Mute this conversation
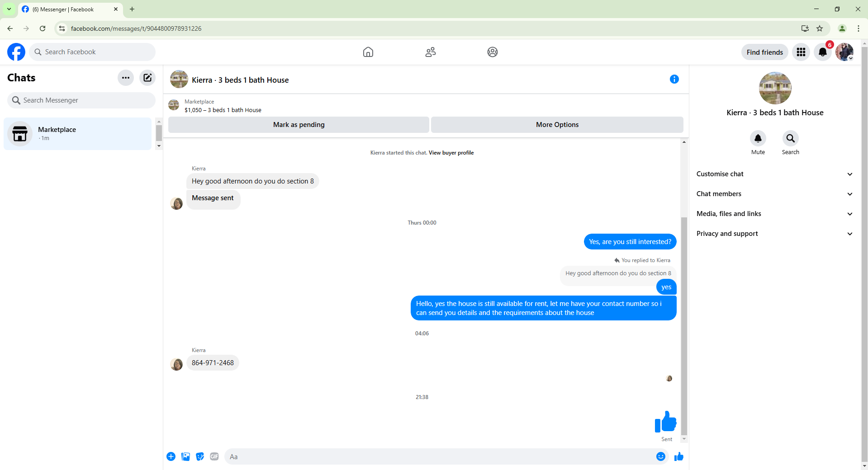The image size is (868, 470). click(x=758, y=138)
